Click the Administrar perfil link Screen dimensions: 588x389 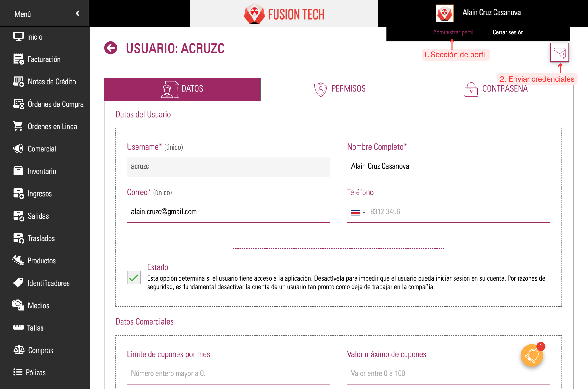[453, 32]
